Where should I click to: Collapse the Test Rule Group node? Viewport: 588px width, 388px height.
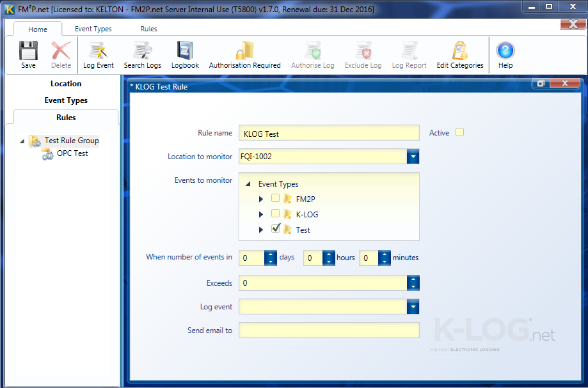click(22, 141)
